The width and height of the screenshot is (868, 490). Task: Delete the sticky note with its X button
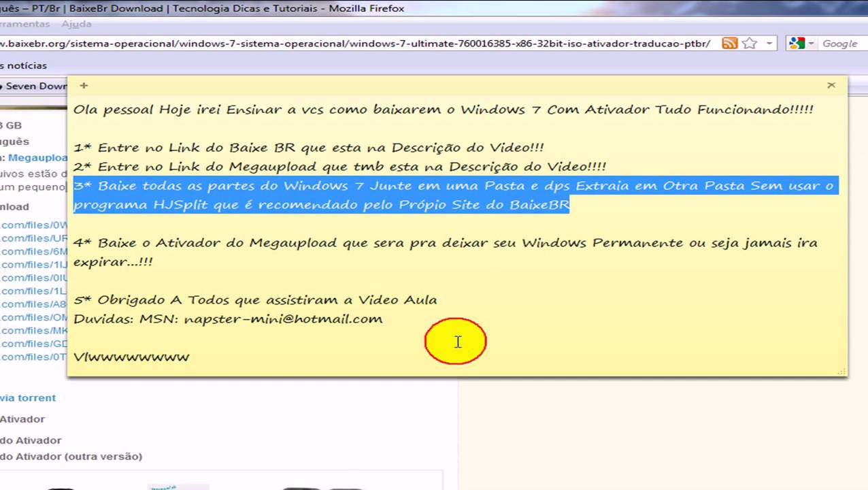click(x=831, y=85)
